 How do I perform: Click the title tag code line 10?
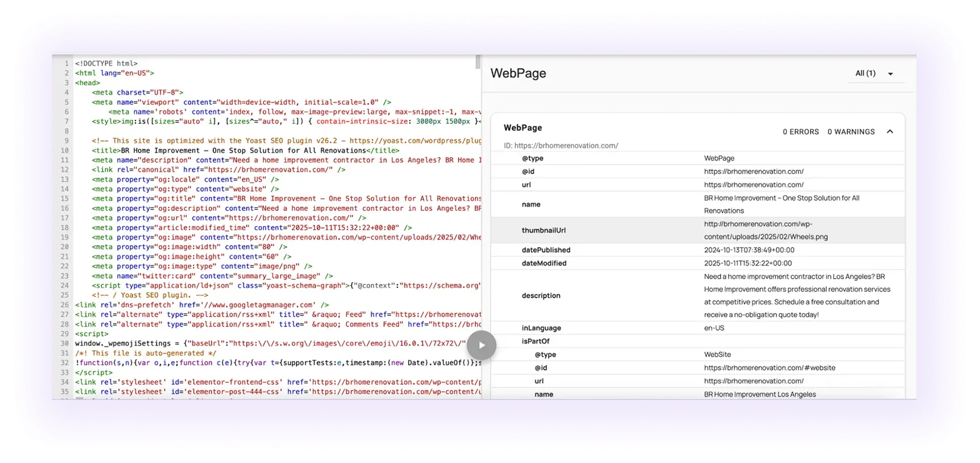[x=246, y=151]
